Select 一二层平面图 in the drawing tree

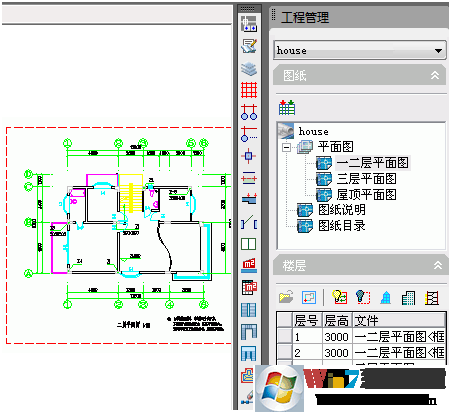372,163
